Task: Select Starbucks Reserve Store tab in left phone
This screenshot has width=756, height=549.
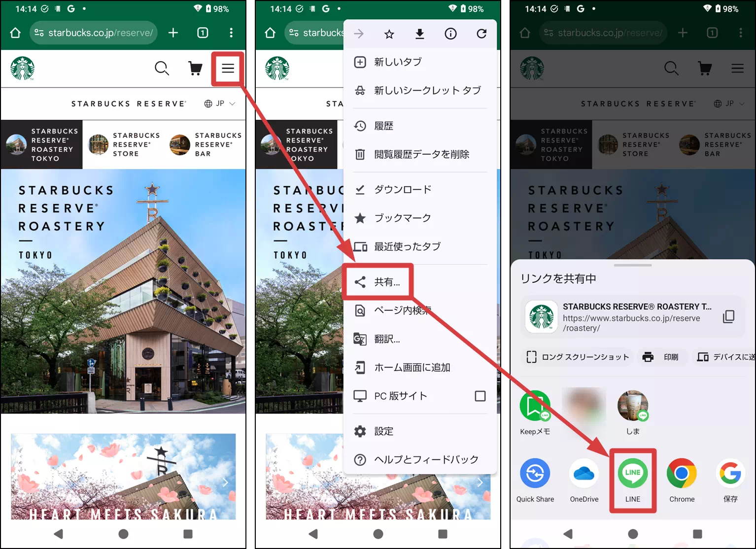Action: (x=124, y=145)
